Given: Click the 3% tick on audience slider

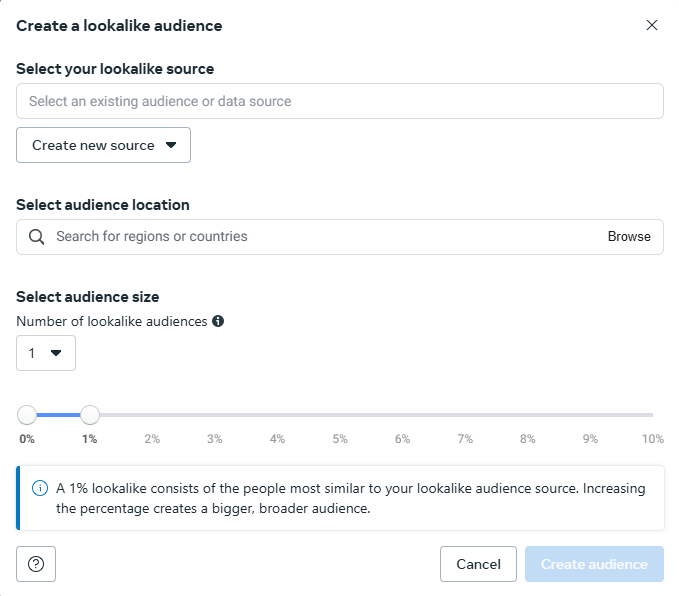Looking at the screenshot, I should [215, 439].
